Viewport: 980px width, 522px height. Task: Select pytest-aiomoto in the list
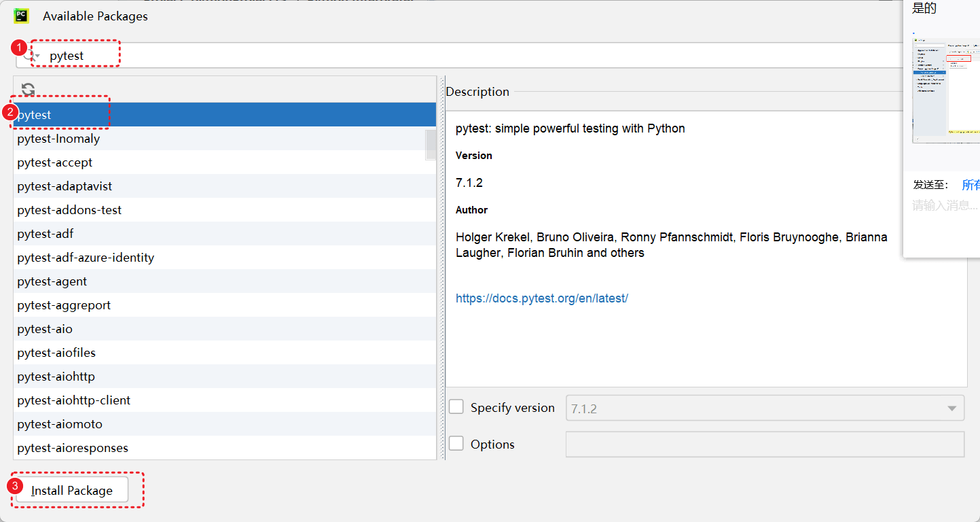click(x=224, y=424)
